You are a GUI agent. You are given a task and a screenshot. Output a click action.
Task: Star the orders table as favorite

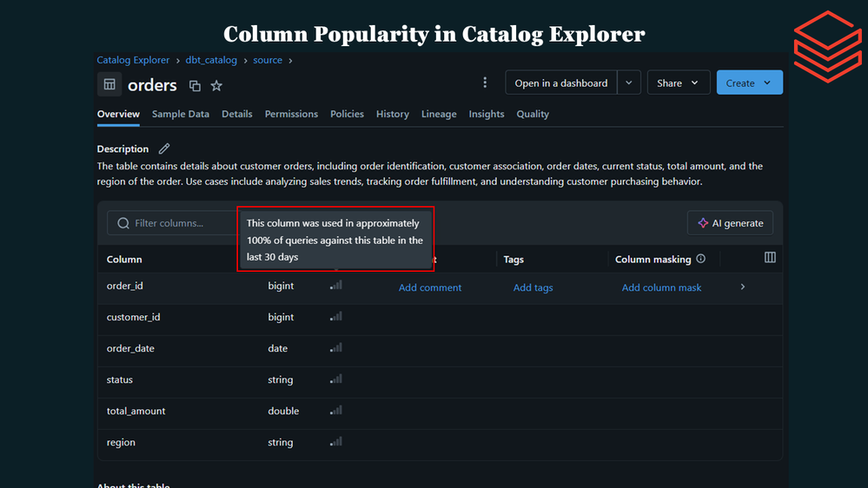click(x=216, y=86)
